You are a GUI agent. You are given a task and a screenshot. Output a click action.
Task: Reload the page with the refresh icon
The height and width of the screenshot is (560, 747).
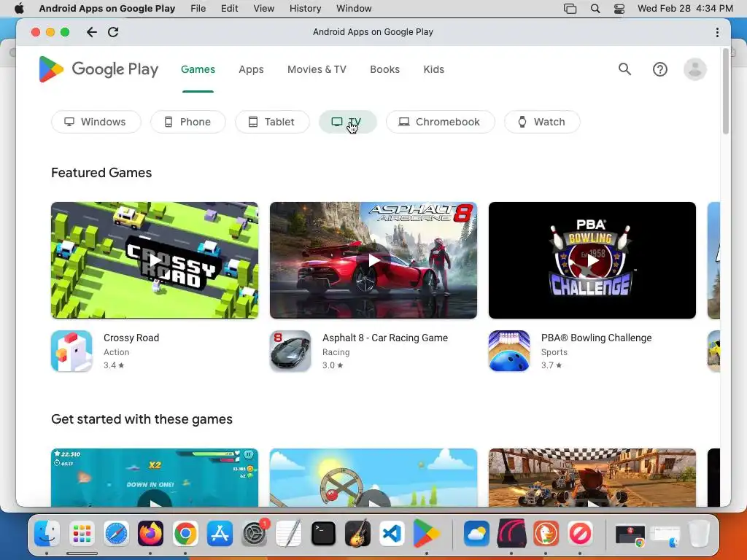[x=113, y=32]
